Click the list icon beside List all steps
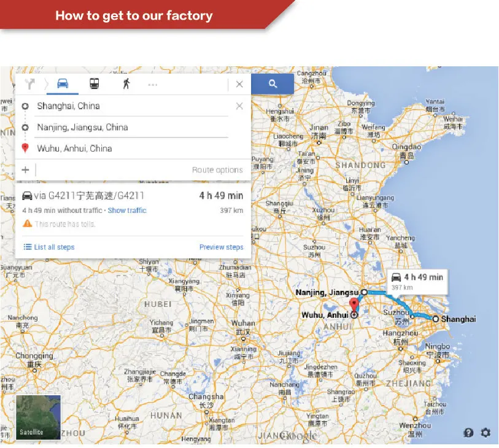This screenshot has height=448, width=499. click(x=28, y=247)
